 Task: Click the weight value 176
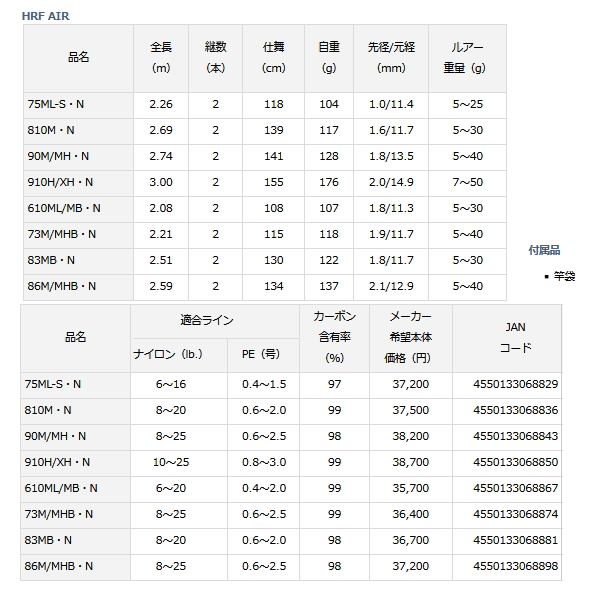coord(329,182)
